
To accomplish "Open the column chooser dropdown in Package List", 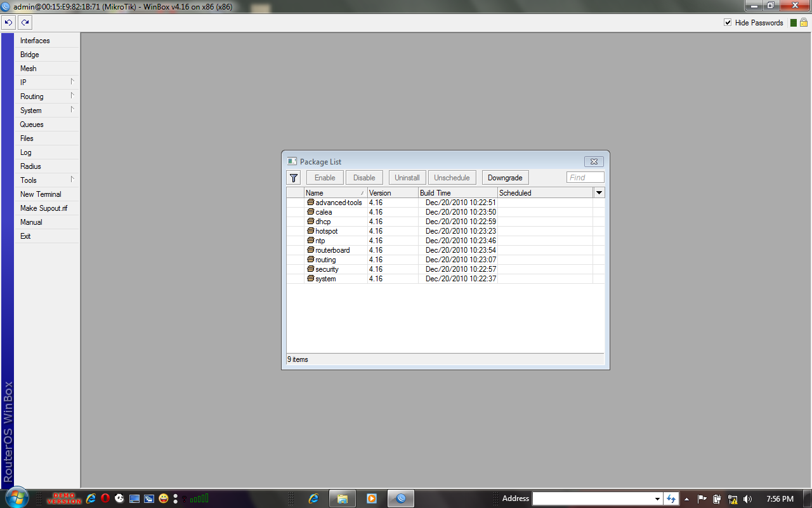I will (x=599, y=192).
